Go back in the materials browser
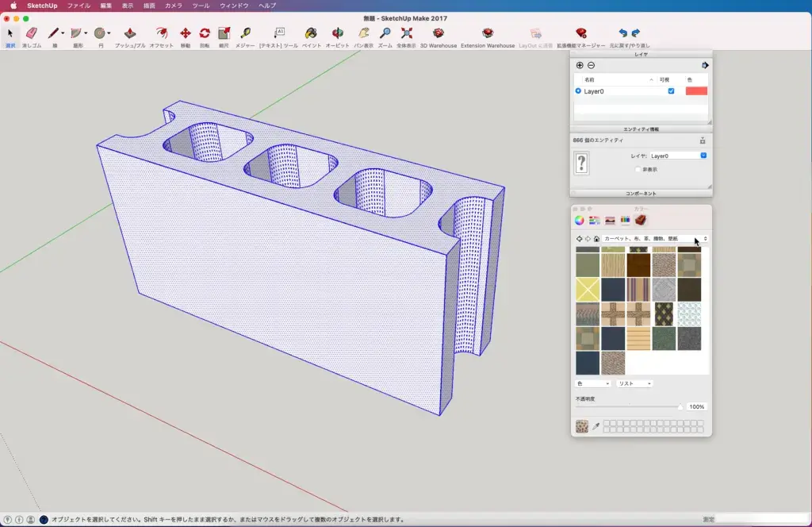 [x=579, y=239]
